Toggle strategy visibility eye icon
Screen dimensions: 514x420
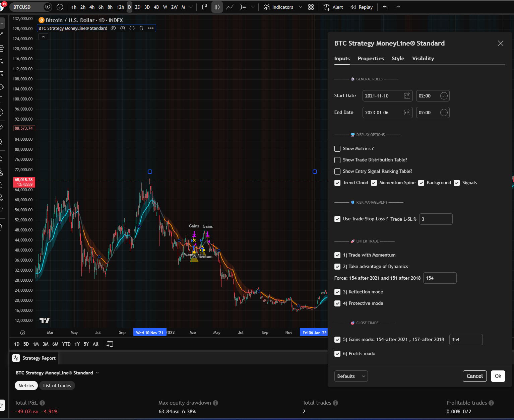coord(113,28)
